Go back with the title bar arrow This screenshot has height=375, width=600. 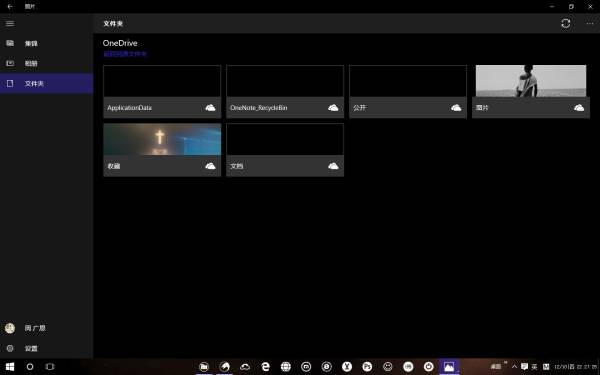(10, 7)
